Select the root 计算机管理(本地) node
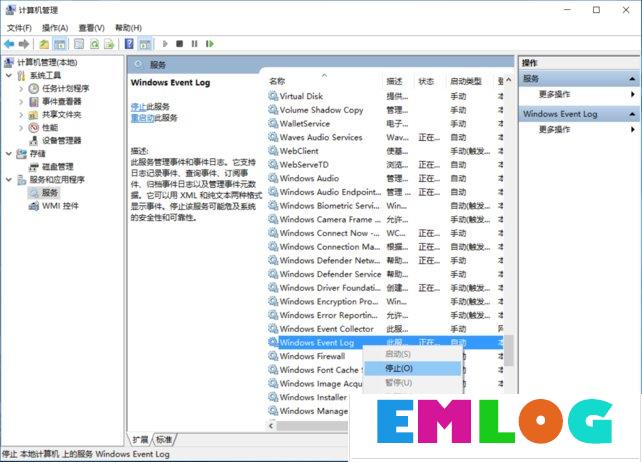 [x=47, y=62]
